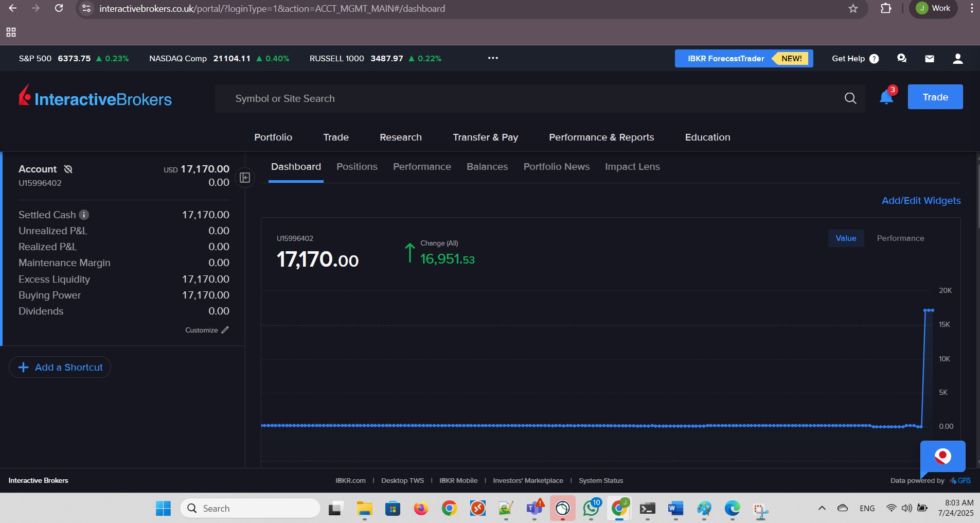Reload the page in browser
980x523 pixels.
tap(59, 8)
